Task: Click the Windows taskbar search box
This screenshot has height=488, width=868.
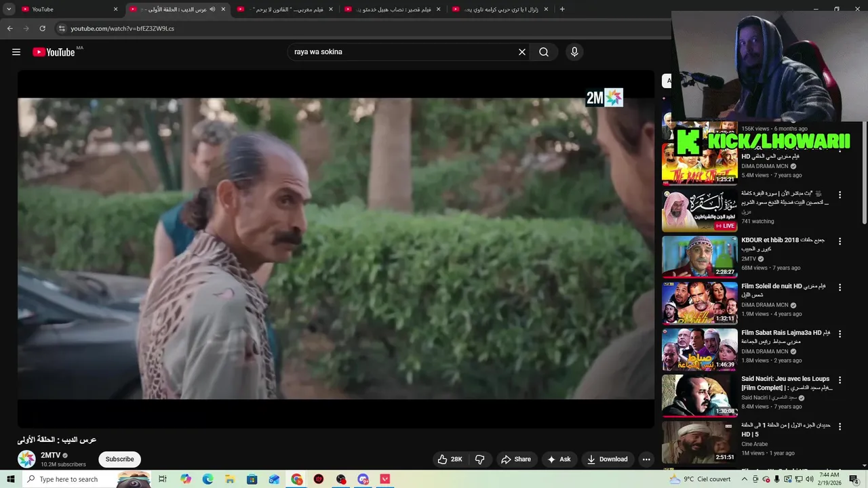Action: [x=86, y=479]
